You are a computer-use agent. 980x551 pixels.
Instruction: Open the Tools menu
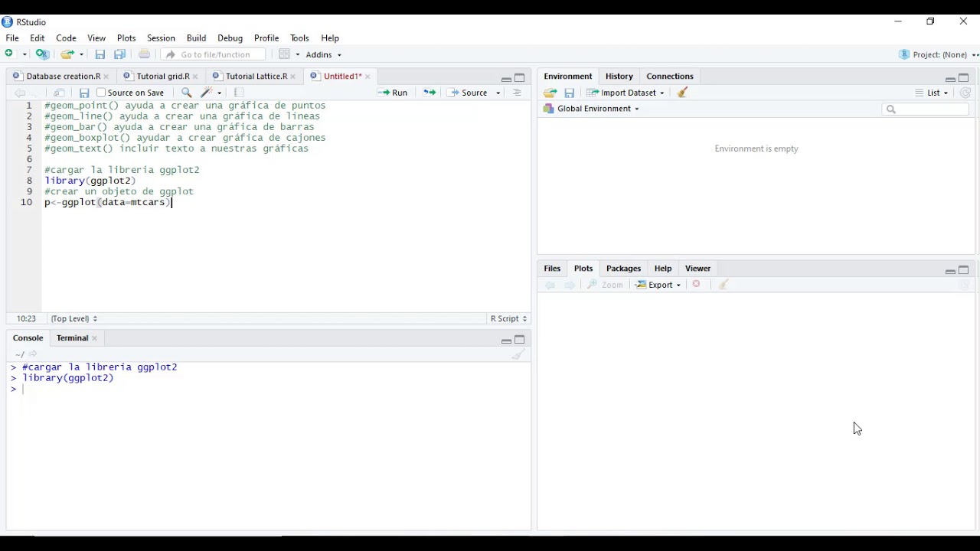pyautogui.click(x=299, y=37)
